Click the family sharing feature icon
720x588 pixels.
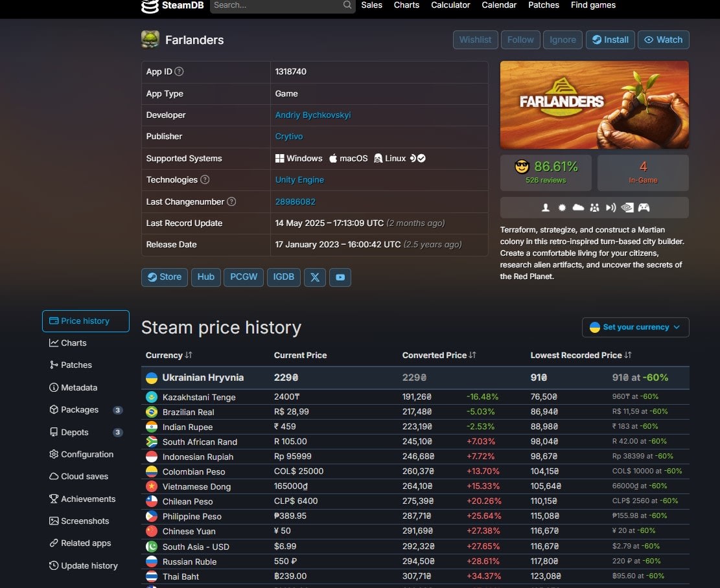click(x=595, y=207)
